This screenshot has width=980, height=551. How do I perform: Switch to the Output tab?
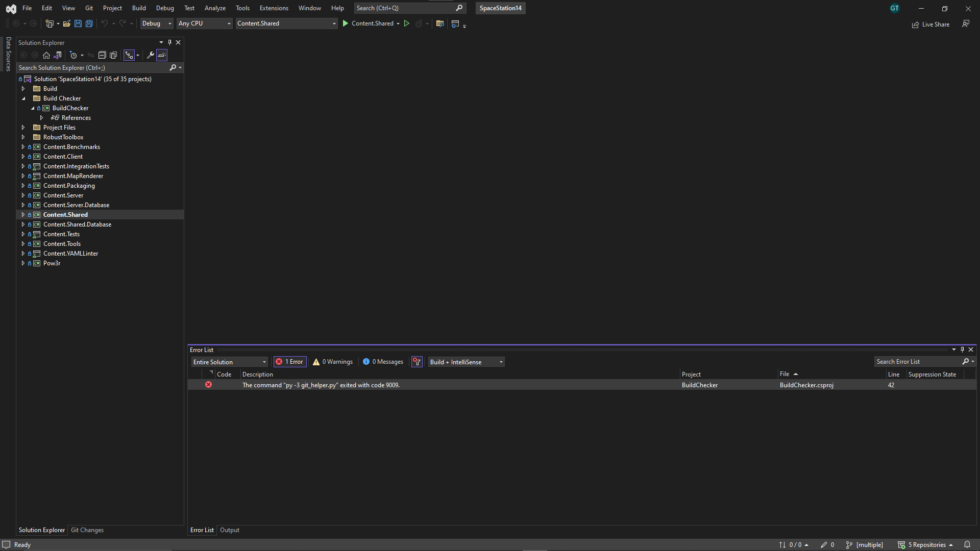click(x=229, y=530)
